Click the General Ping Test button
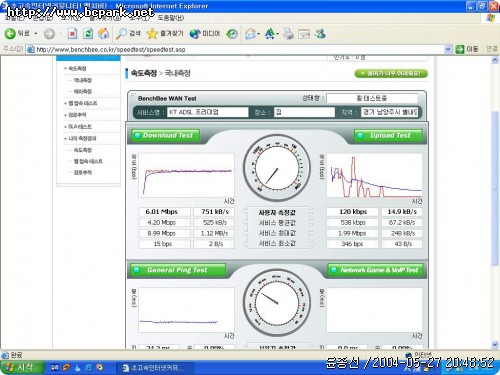Viewport: 500px width, 375px height. pos(178,270)
